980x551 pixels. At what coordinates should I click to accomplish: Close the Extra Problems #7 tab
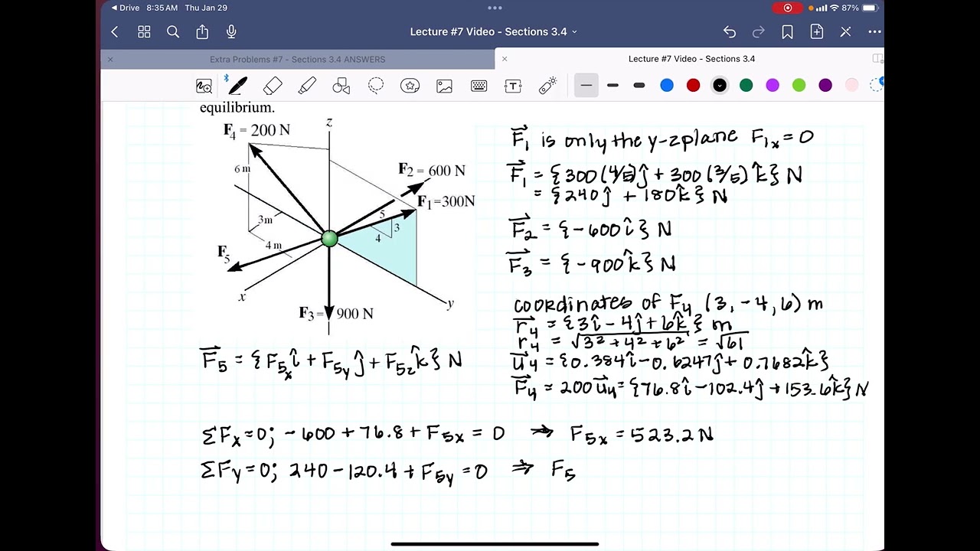pos(110,59)
